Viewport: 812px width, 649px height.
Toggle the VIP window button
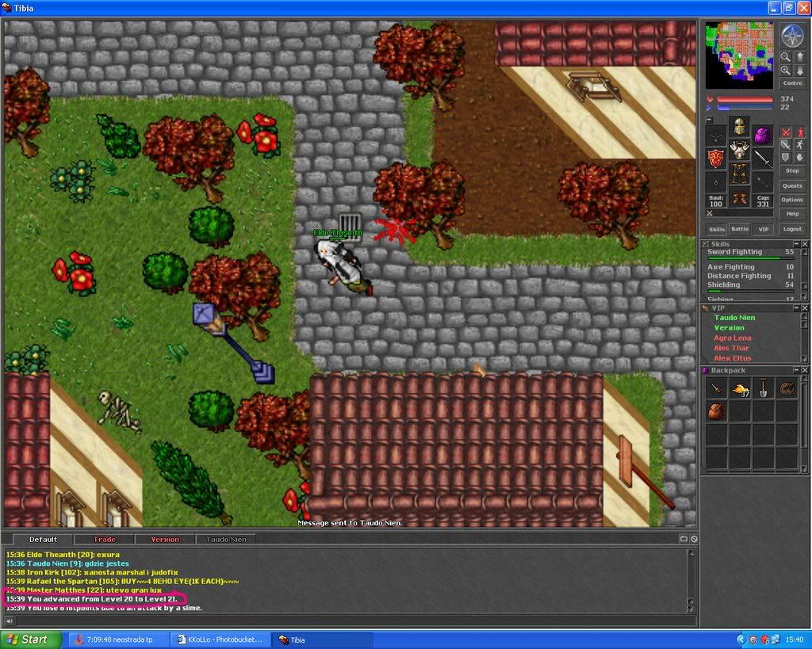(763, 229)
